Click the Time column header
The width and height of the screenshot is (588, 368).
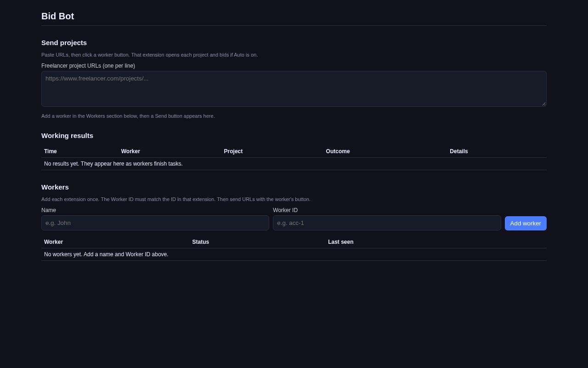click(x=51, y=151)
